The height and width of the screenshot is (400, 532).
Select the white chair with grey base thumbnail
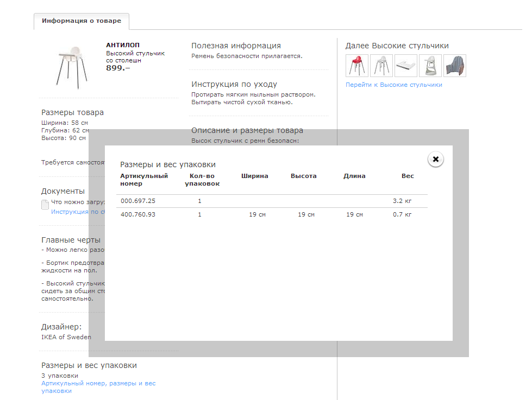430,66
